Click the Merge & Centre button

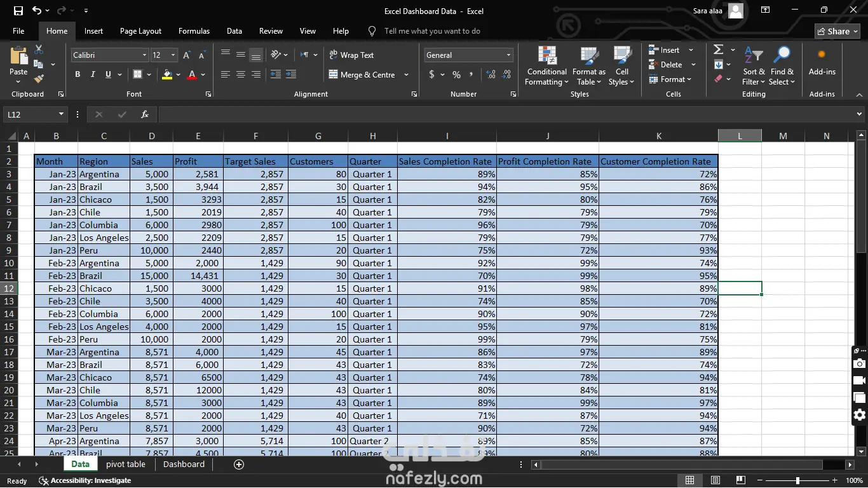click(362, 75)
